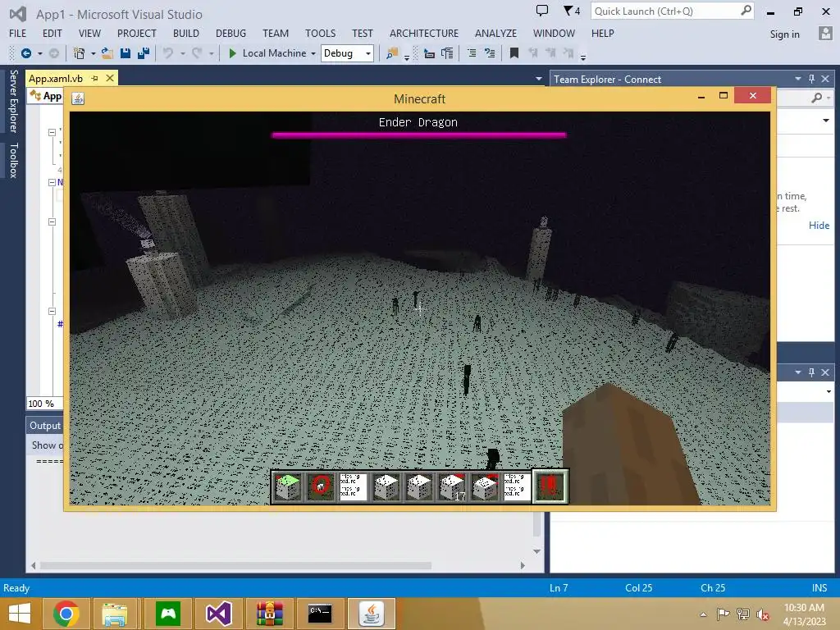
Task: Select the highlighted last hotbar slot
Action: 550,487
